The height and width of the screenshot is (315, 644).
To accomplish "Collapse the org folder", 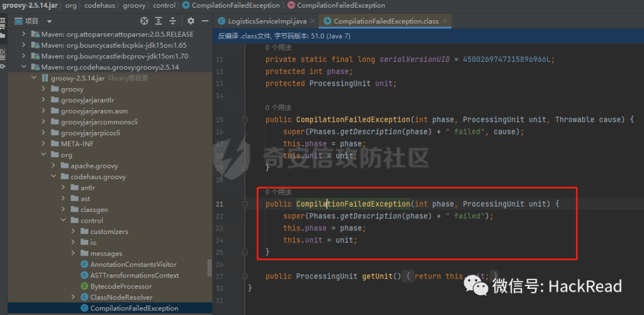I will tap(44, 155).
